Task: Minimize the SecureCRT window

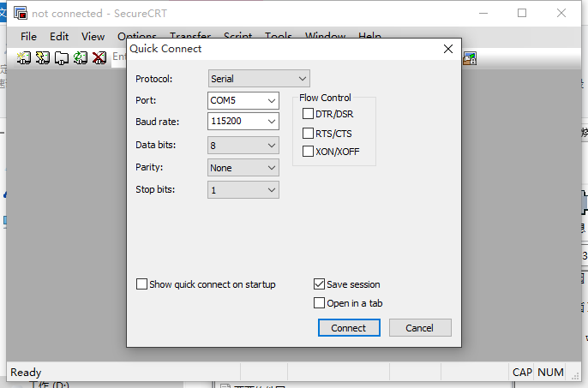Action: point(483,13)
